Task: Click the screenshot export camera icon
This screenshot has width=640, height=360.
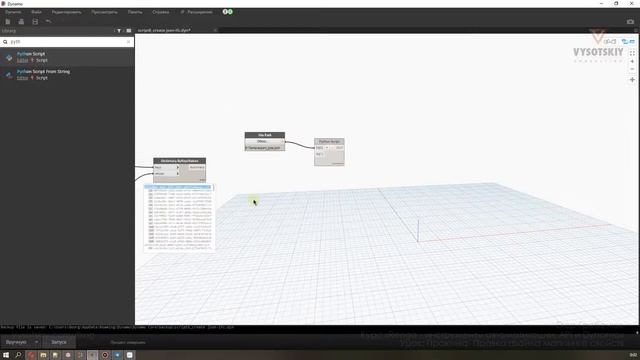Action: click(630, 22)
